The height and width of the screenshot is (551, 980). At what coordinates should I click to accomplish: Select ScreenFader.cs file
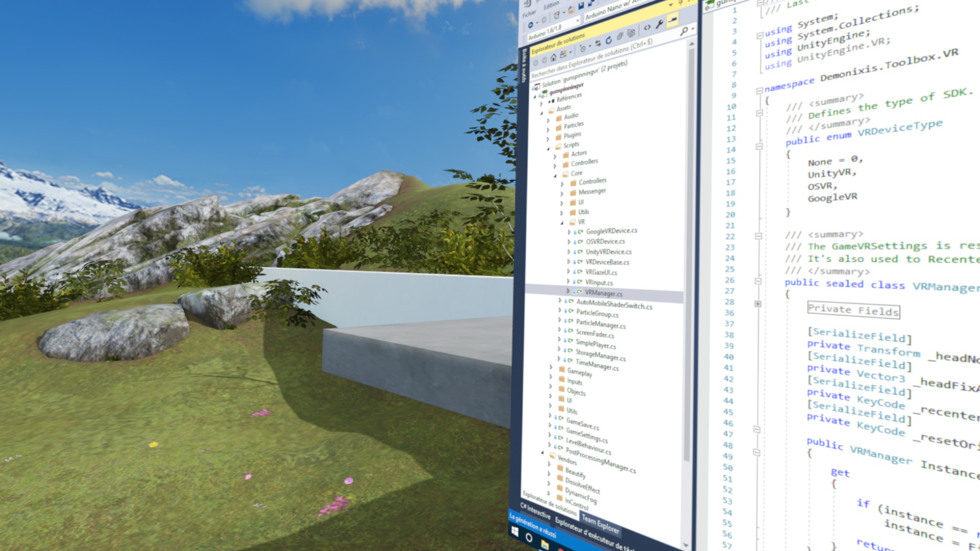point(595,334)
